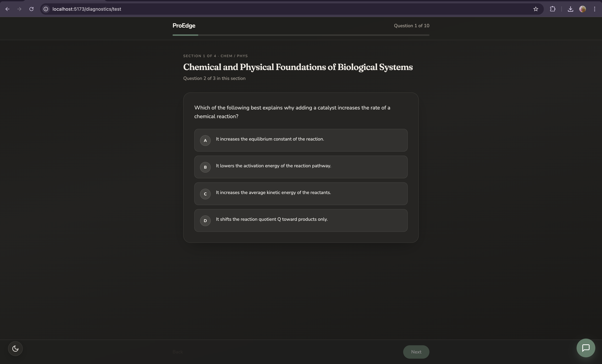Toggle dark mode moon icon
Image resolution: width=602 pixels, height=364 pixels.
pos(15,348)
